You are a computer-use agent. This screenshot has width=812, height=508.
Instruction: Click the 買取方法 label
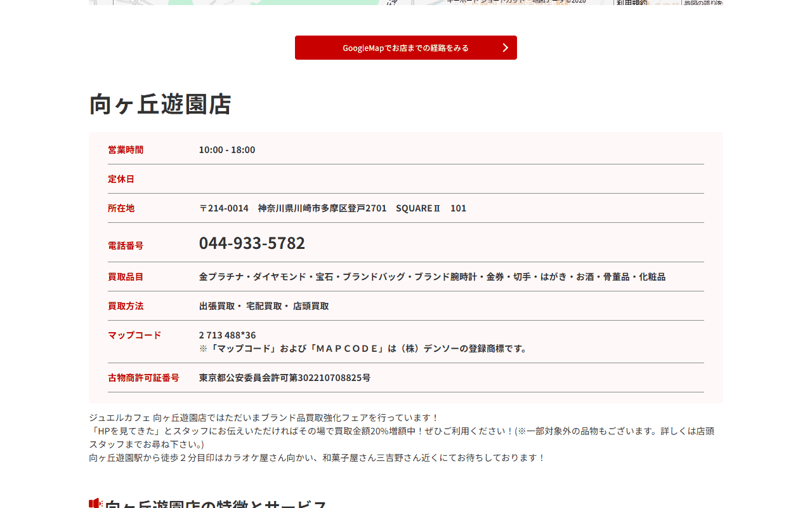pyautogui.click(x=126, y=306)
